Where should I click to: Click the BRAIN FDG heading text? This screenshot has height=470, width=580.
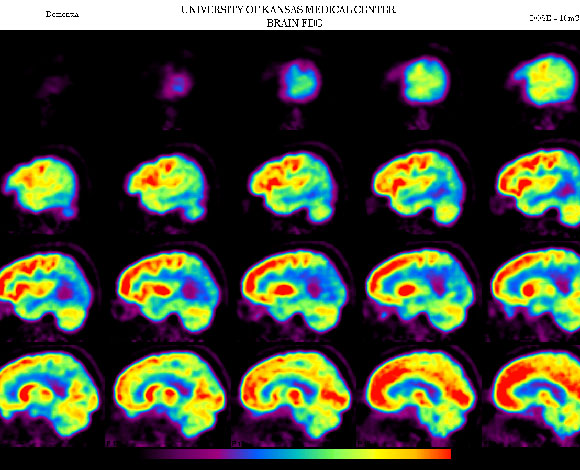294,23
